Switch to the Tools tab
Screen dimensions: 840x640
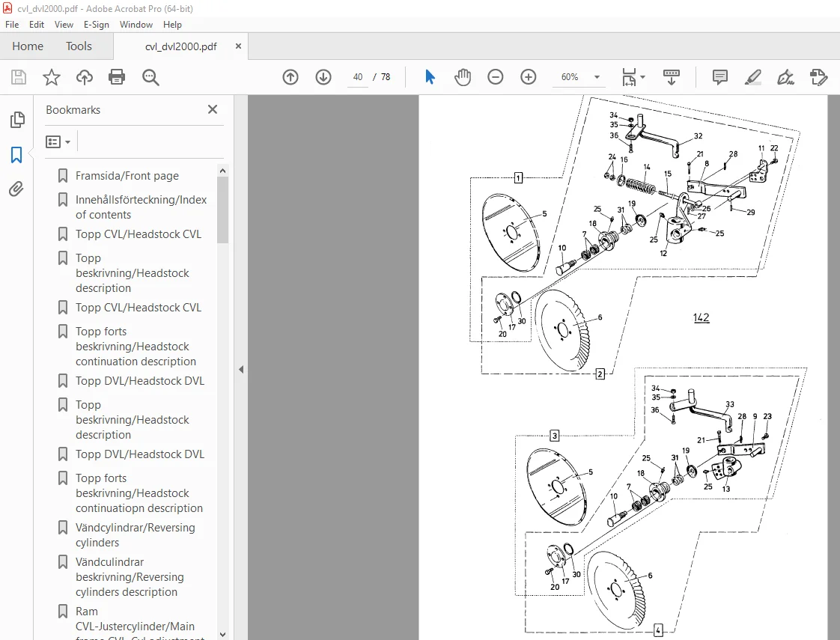79,46
